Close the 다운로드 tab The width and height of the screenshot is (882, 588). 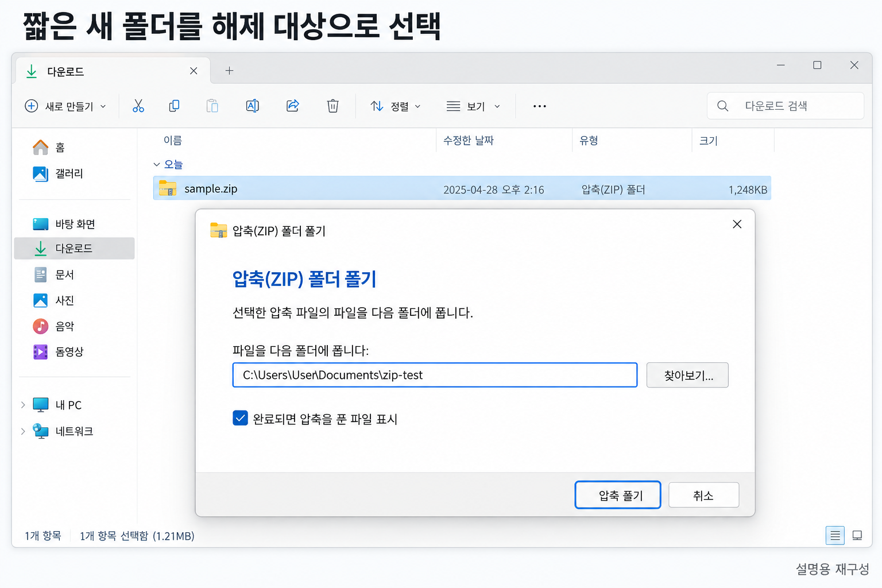pyautogui.click(x=194, y=71)
